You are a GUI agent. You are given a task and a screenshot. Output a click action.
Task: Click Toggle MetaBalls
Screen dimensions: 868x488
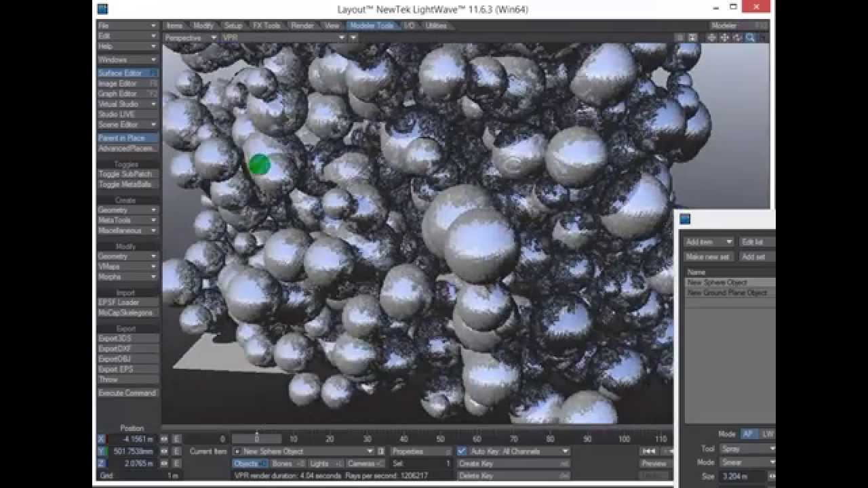click(127, 184)
